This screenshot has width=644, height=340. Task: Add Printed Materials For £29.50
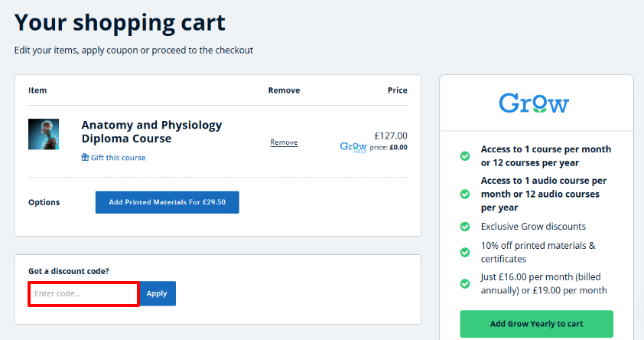pos(168,202)
